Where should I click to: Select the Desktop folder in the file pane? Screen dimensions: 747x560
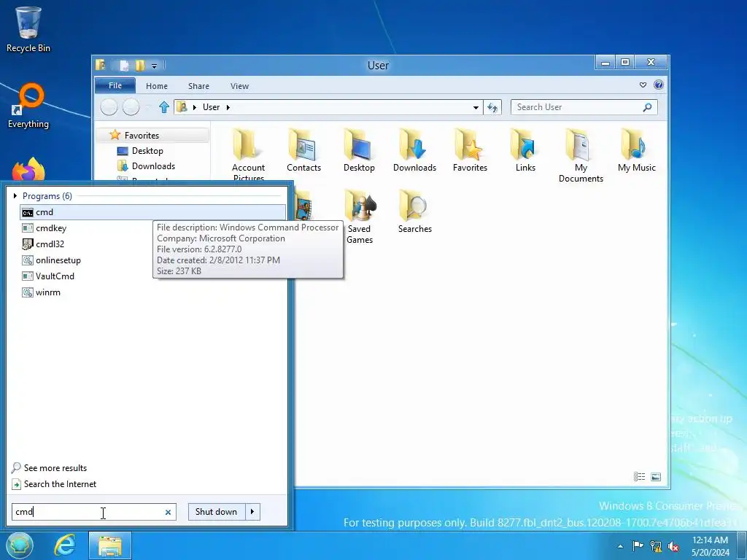click(359, 150)
